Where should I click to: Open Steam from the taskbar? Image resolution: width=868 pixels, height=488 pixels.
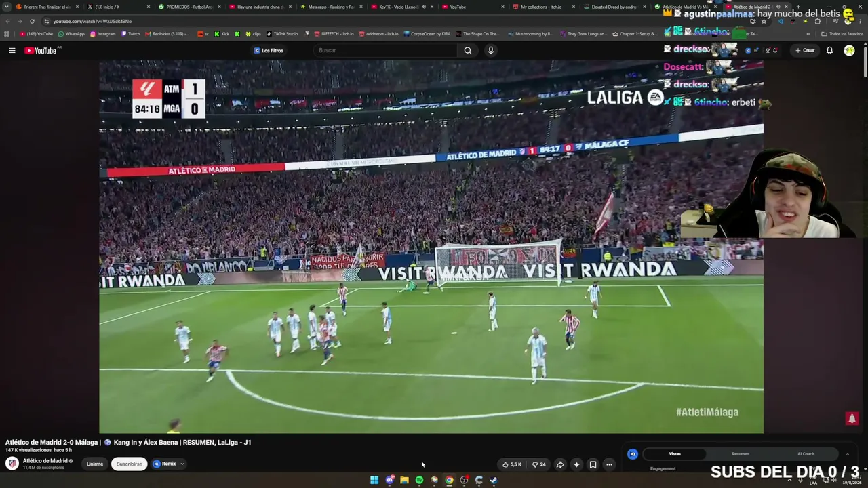pyautogui.click(x=494, y=480)
